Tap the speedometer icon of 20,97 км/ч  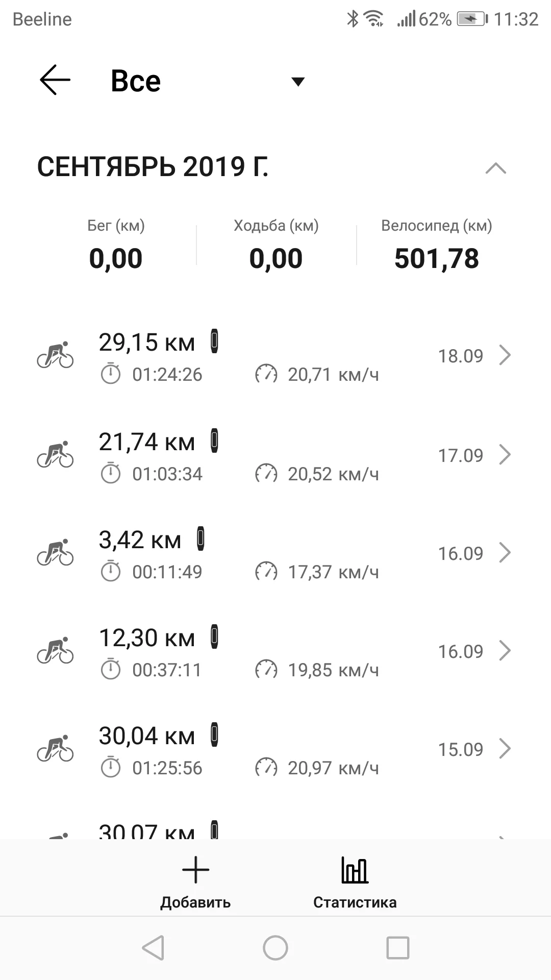coord(266,768)
